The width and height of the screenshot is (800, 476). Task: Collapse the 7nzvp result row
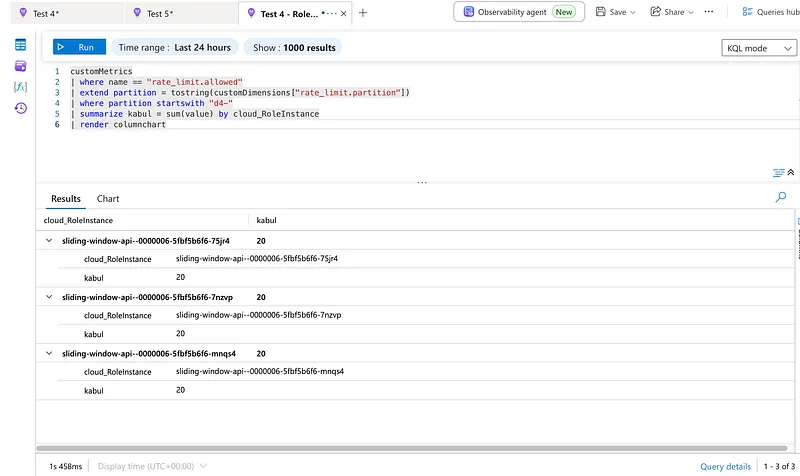[x=49, y=296]
